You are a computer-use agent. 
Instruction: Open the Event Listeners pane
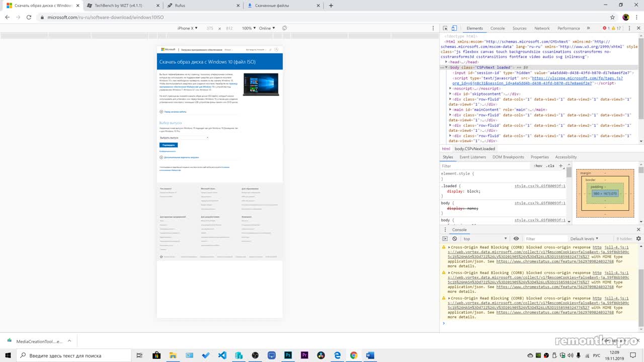click(x=472, y=157)
